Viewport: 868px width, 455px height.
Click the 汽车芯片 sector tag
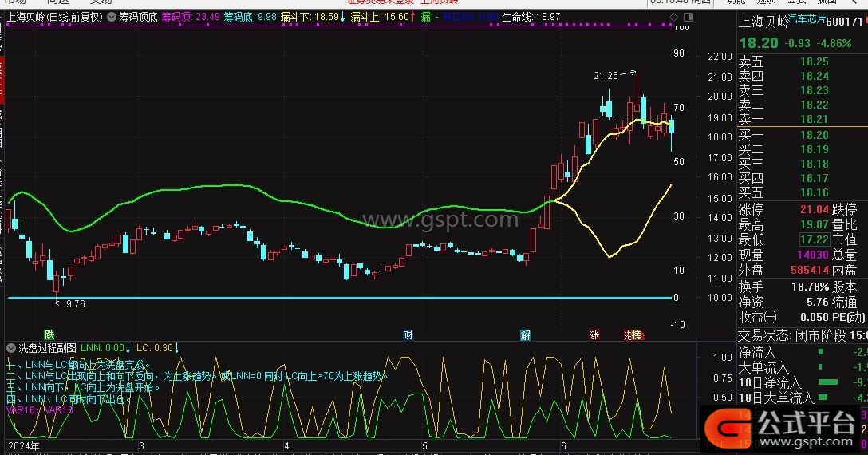pyautogui.click(x=807, y=19)
